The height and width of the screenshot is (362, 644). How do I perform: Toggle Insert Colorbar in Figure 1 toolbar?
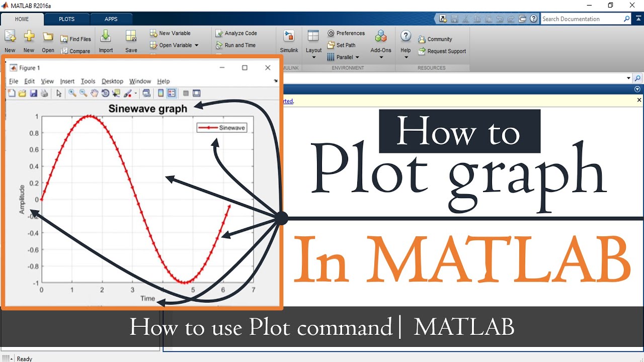click(160, 93)
